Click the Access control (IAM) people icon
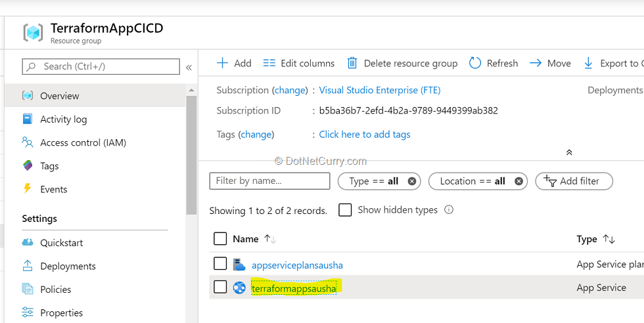This screenshot has width=644, height=323. 27,142
